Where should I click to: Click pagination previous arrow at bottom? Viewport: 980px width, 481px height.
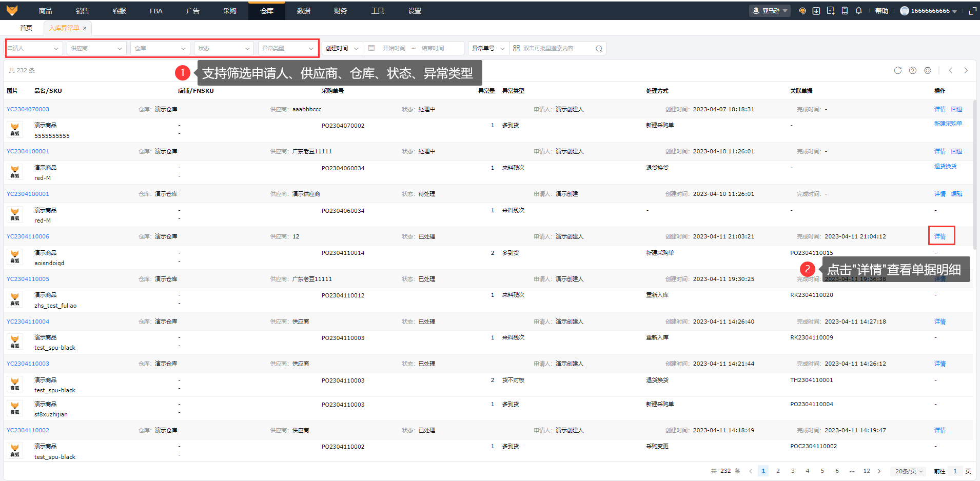pyautogui.click(x=751, y=471)
